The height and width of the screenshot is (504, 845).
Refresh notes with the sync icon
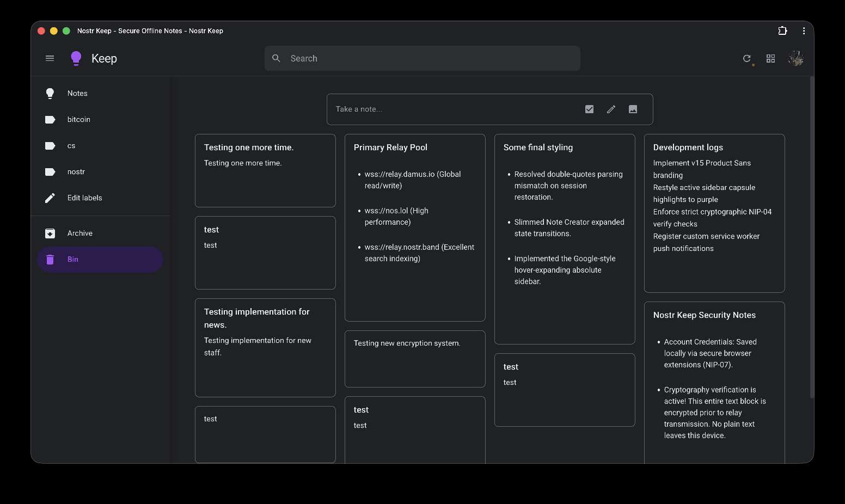tap(747, 58)
